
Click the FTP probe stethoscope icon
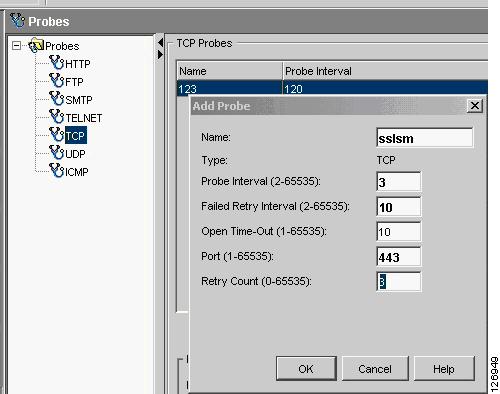coord(56,80)
